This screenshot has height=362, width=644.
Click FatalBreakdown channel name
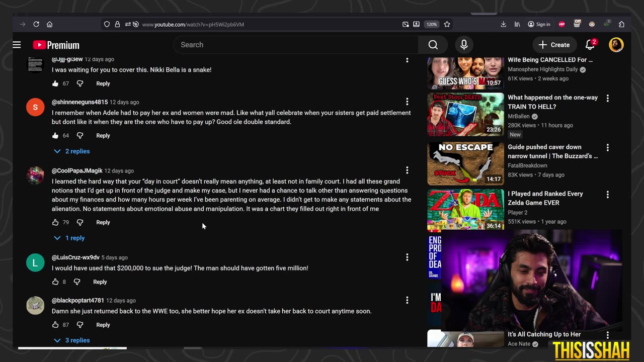tap(527, 165)
